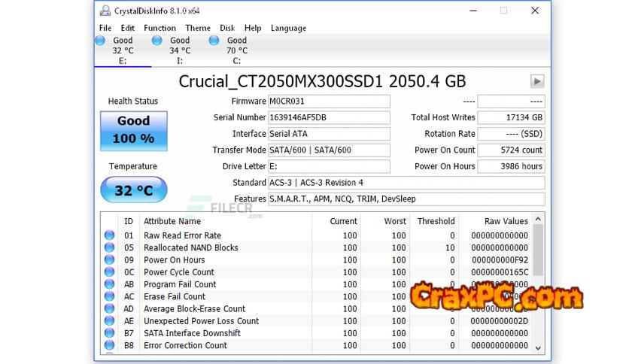
Task: Select the E: drive status orb
Action: (x=101, y=41)
